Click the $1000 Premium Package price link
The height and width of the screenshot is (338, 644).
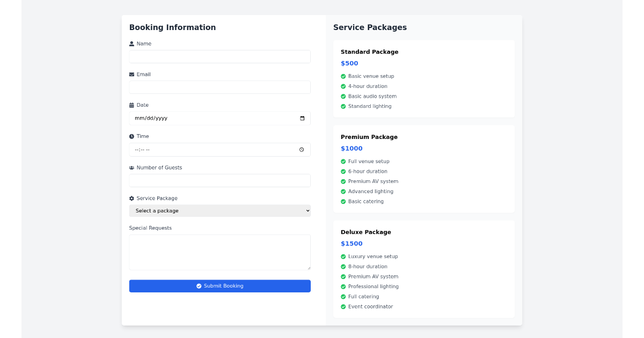(x=352, y=148)
